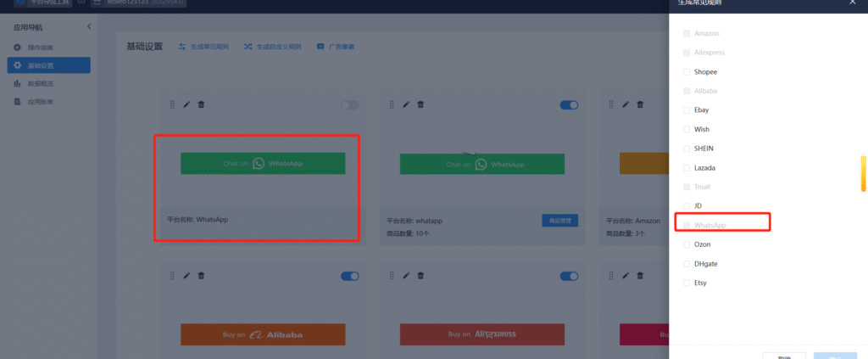Screen dimensions: 868x359
Task: Check the DHgate checkbox
Action: 687,264
